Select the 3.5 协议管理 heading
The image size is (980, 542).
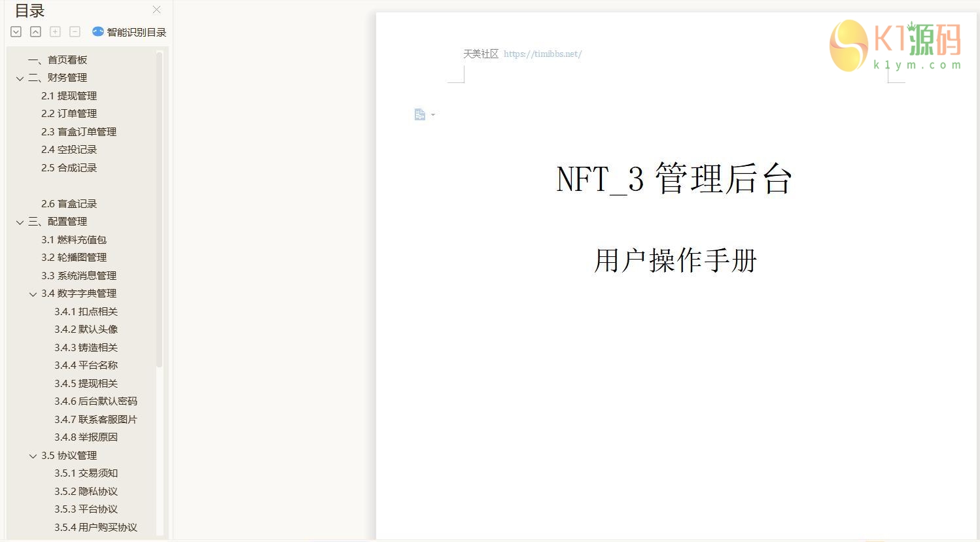point(69,456)
